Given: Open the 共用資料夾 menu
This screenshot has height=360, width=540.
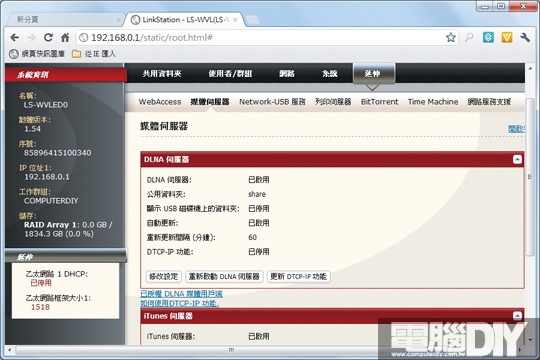Looking at the screenshot, I should coord(162,73).
